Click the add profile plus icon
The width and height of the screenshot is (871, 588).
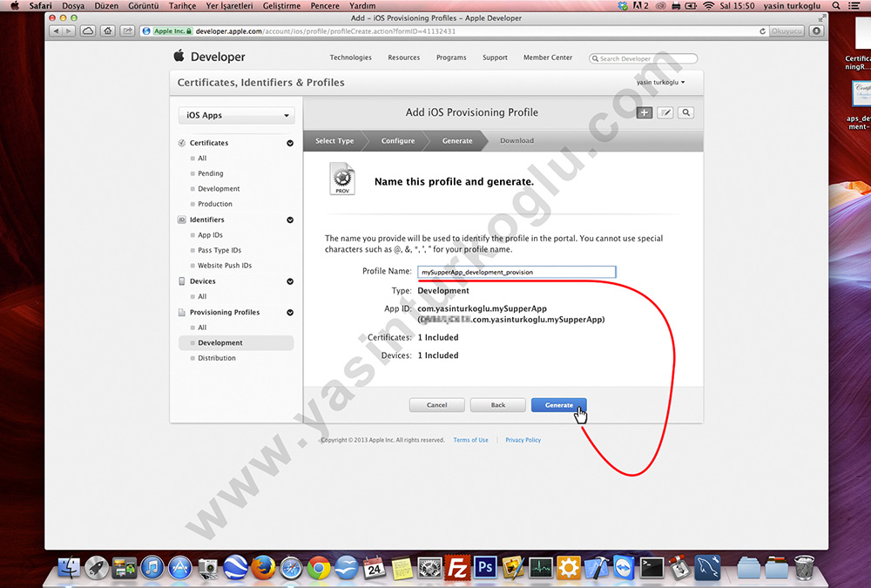pyautogui.click(x=645, y=113)
